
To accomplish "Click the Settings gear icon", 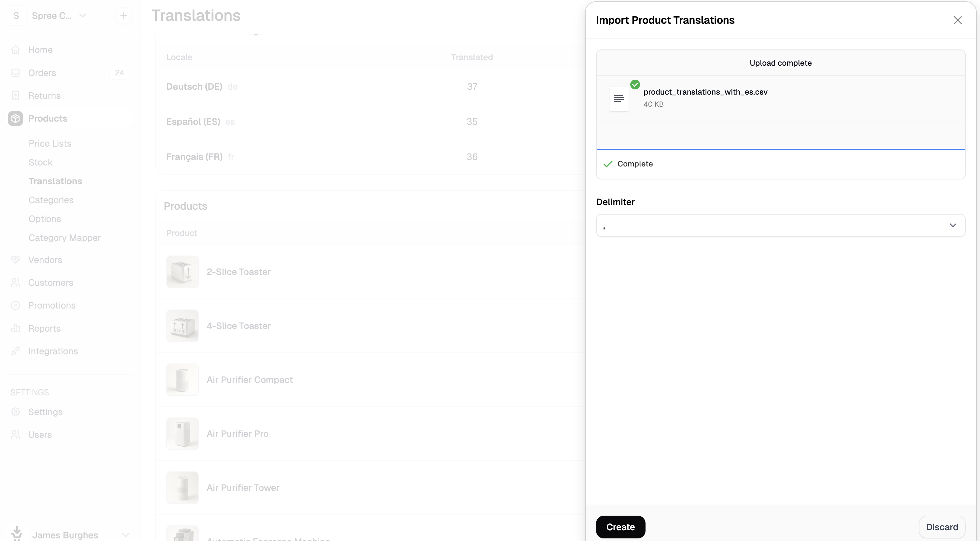I will [16, 412].
